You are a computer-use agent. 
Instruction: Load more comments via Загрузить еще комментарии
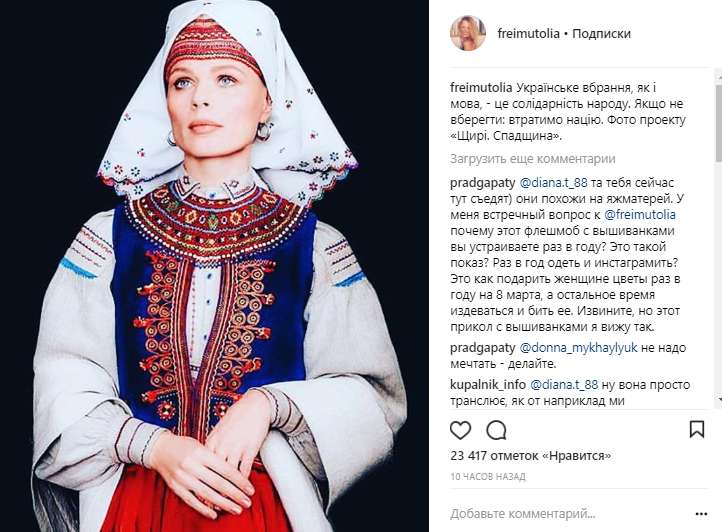533,159
